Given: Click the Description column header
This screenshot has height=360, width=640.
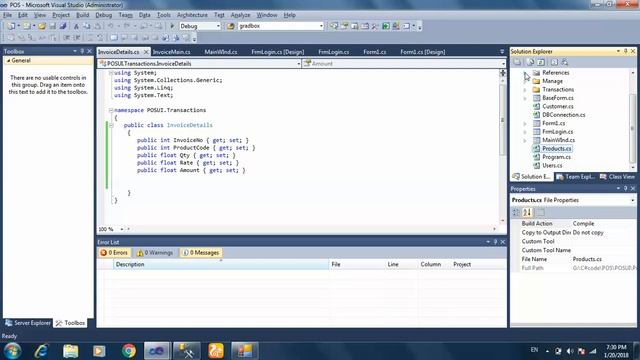Looking at the screenshot, I should pos(221,264).
